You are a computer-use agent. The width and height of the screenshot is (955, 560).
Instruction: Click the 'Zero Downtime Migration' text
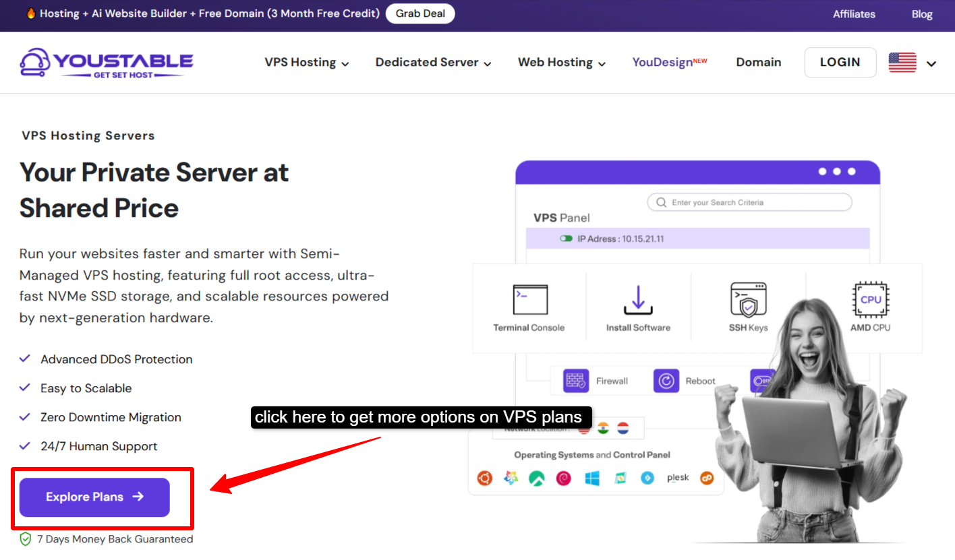tap(111, 417)
